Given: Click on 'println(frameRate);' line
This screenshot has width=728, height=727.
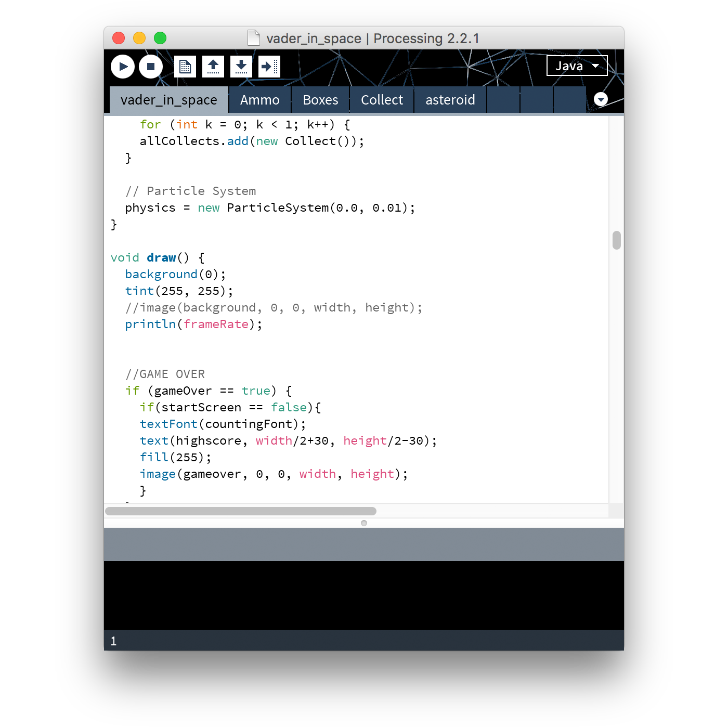Looking at the screenshot, I should coord(194,324).
